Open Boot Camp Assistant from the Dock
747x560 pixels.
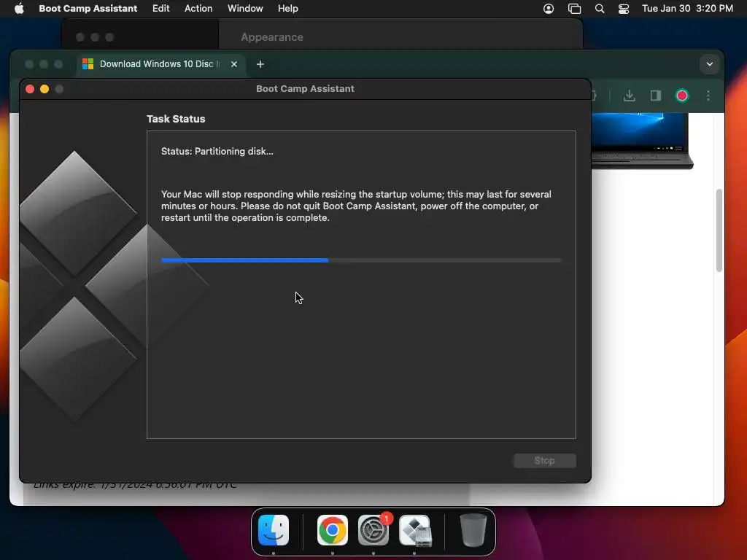[414, 530]
